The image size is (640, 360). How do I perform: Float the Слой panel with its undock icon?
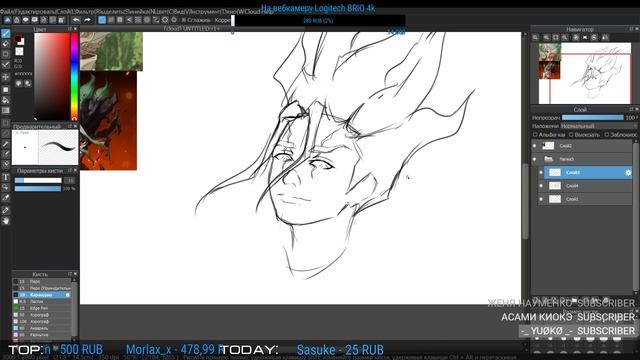631,109
